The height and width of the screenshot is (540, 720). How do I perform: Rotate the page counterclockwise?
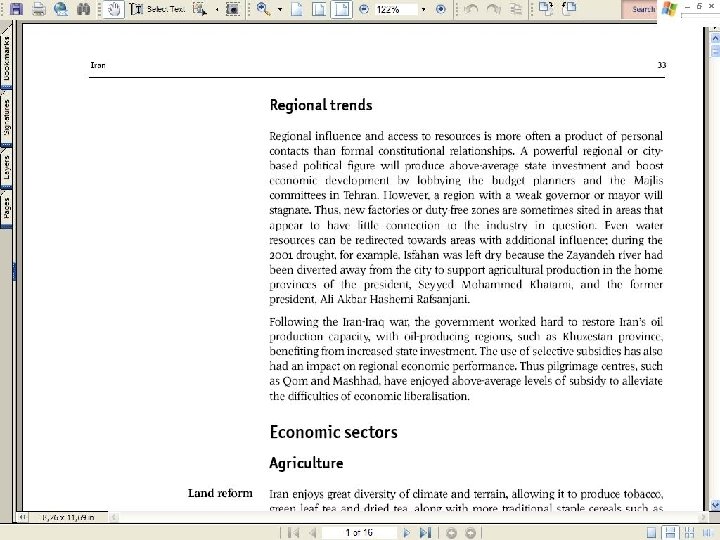(x=471, y=9)
